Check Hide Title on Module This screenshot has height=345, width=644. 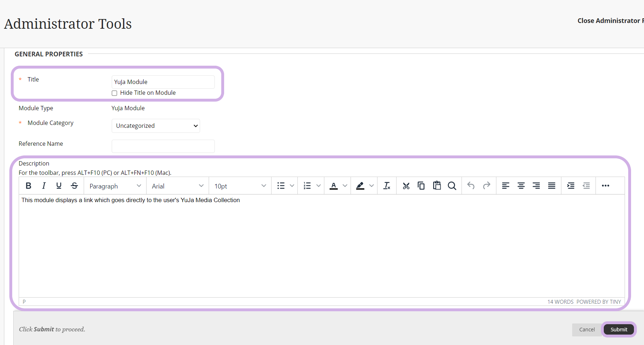tap(115, 93)
